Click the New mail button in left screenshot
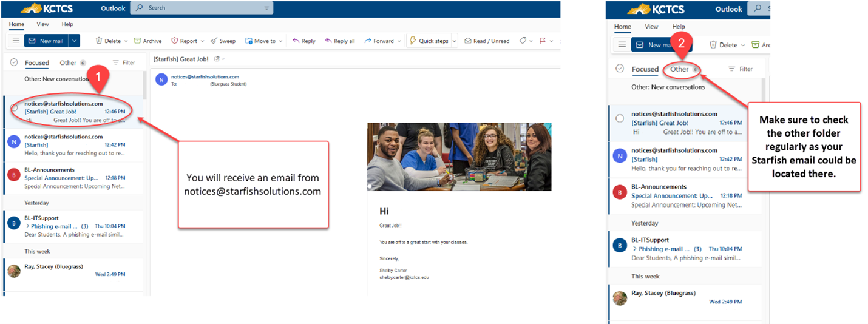Image resolution: width=868 pixels, height=324 pixels. click(46, 41)
